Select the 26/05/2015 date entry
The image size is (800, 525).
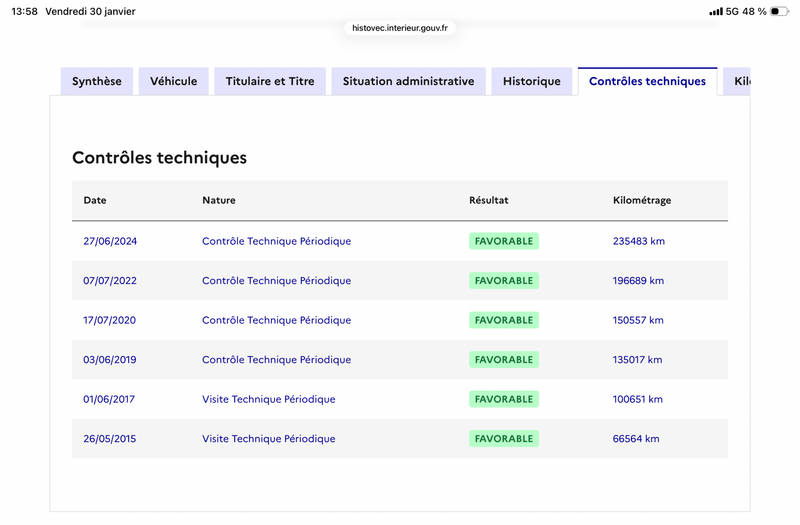click(110, 439)
